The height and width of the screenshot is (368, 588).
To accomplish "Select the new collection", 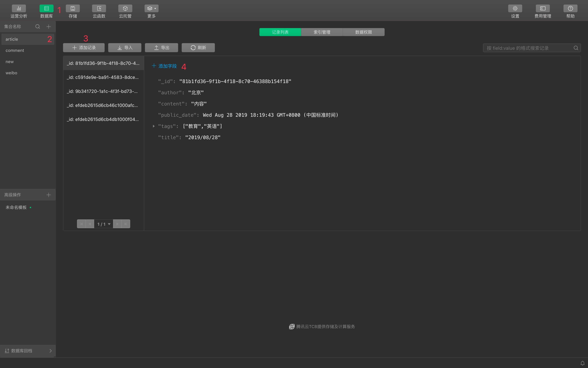I will (28, 62).
